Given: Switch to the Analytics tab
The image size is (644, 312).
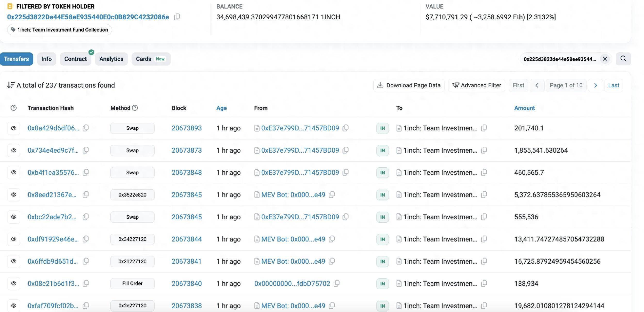Looking at the screenshot, I should [111, 59].
